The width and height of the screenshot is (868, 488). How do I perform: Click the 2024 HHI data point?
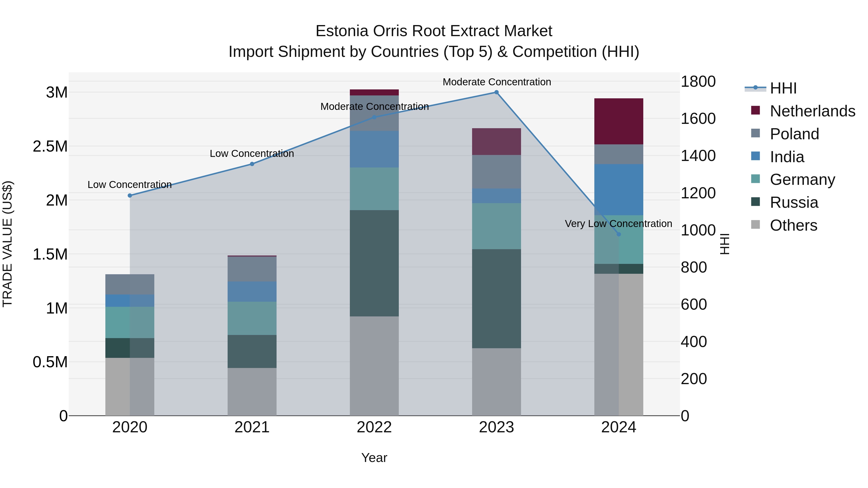pyautogui.click(x=619, y=234)
